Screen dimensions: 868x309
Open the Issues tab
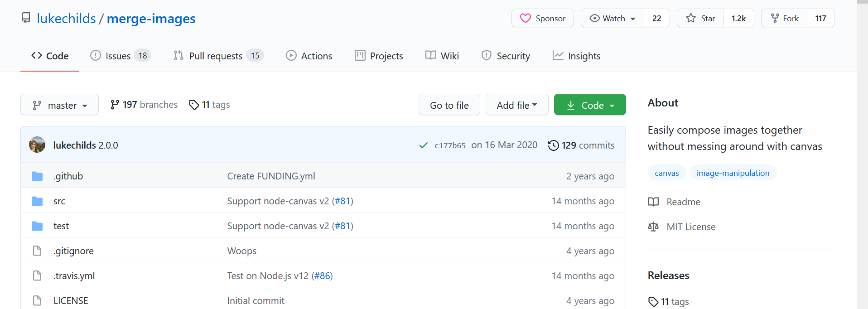pyautogui.click(x=121, y=56)
